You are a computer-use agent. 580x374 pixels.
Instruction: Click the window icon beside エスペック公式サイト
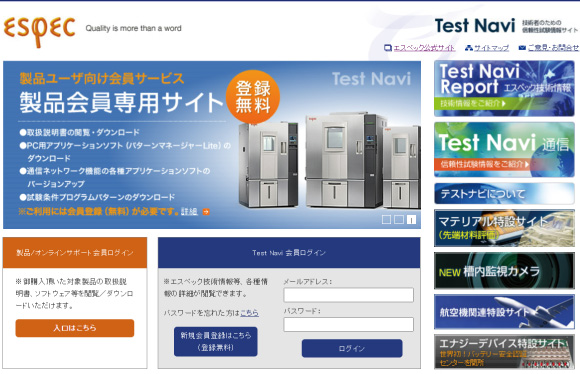(388, 48)
